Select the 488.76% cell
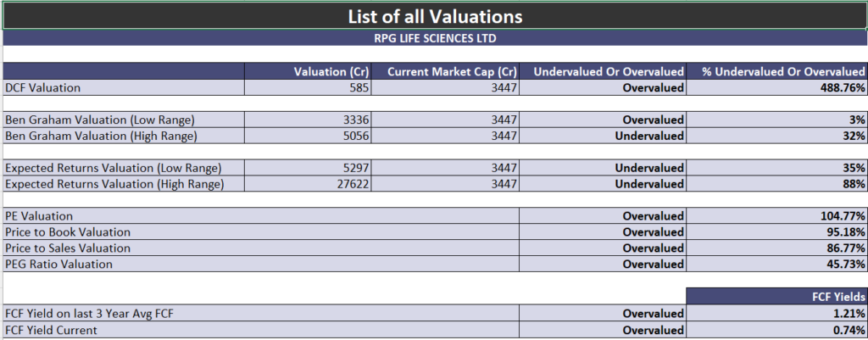 [x=776, y=87]
